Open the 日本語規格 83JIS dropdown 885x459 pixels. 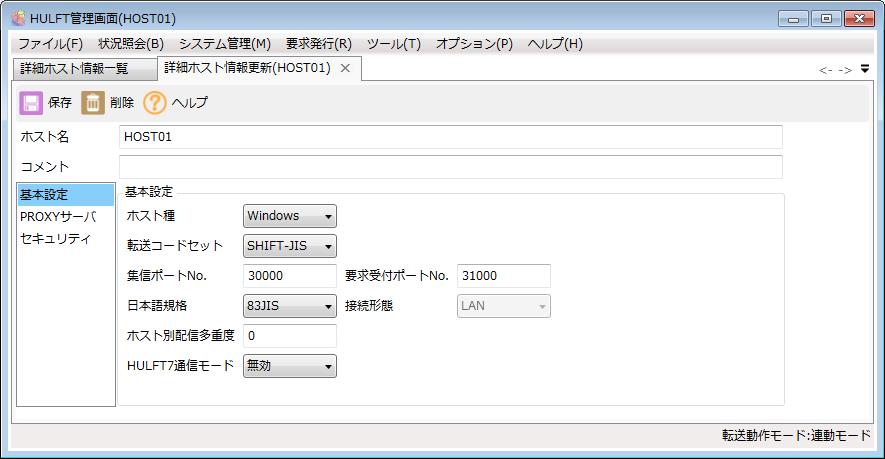click(x=290, y=306)
